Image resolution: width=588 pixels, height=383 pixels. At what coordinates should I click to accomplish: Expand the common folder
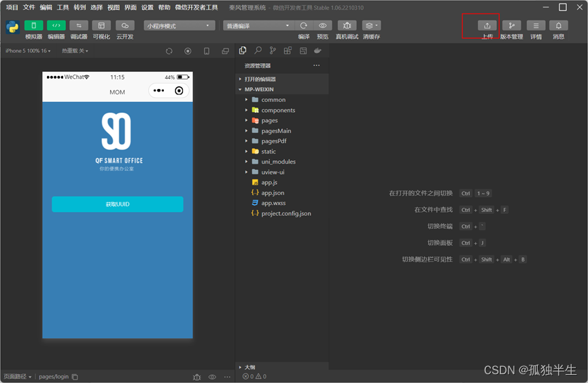(281, 100)
